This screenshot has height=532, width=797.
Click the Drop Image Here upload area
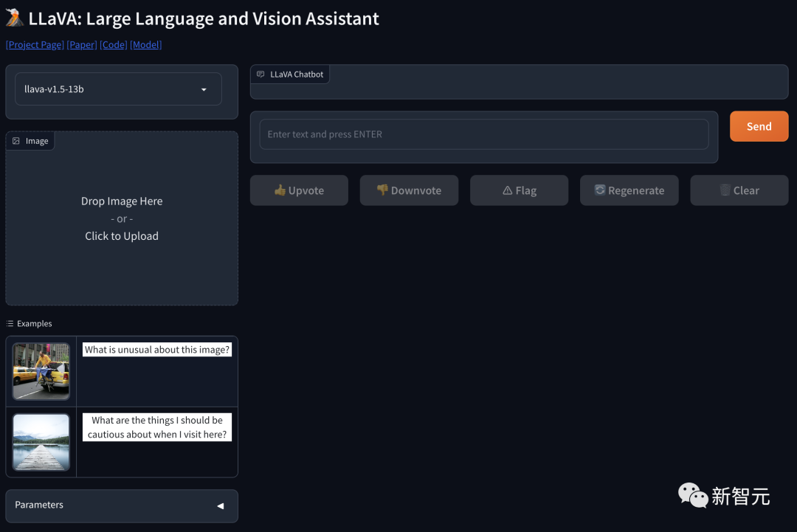click(122, 218)
